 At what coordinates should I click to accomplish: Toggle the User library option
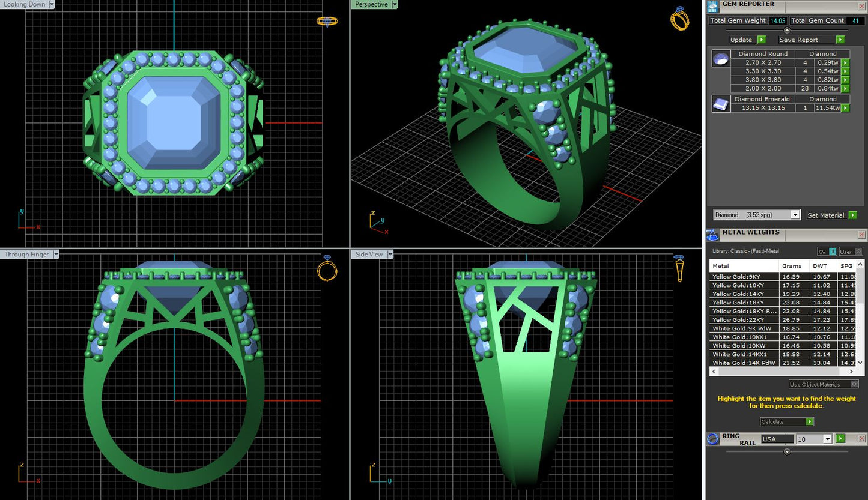[851, 252]
